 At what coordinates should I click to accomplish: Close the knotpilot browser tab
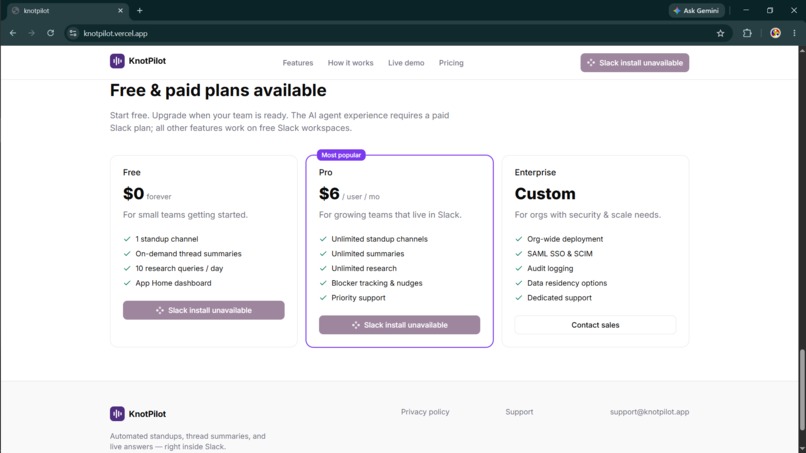tap(120, 10)
